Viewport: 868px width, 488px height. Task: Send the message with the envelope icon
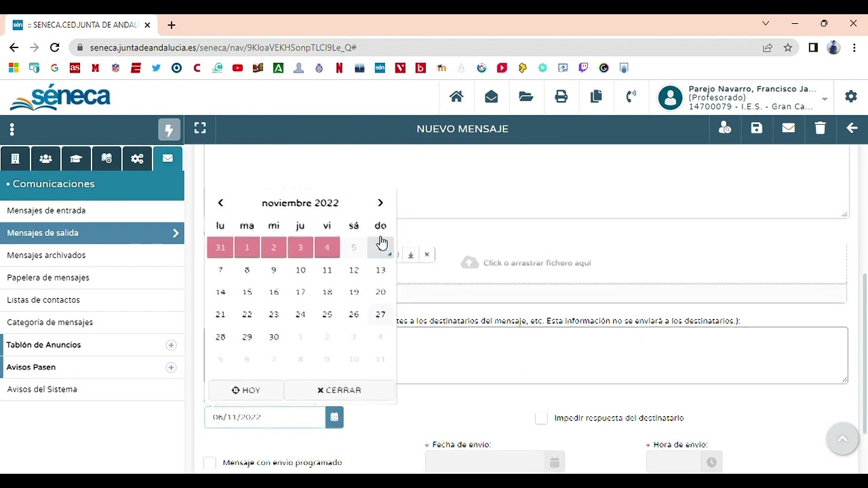point(789,128)
